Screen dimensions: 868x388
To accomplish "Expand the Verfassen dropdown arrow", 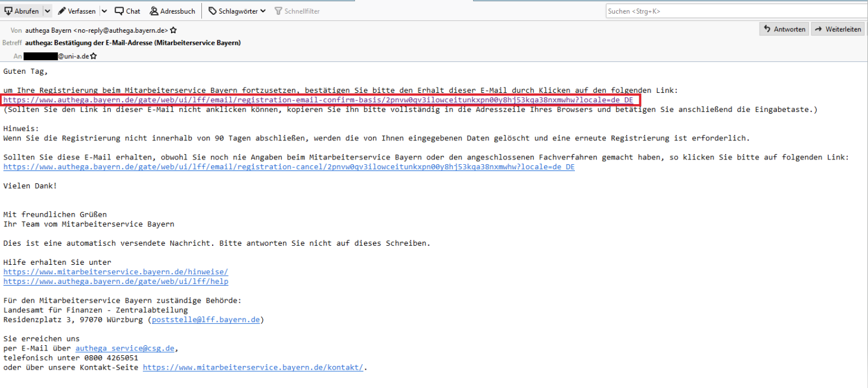I will pos(104,11).
